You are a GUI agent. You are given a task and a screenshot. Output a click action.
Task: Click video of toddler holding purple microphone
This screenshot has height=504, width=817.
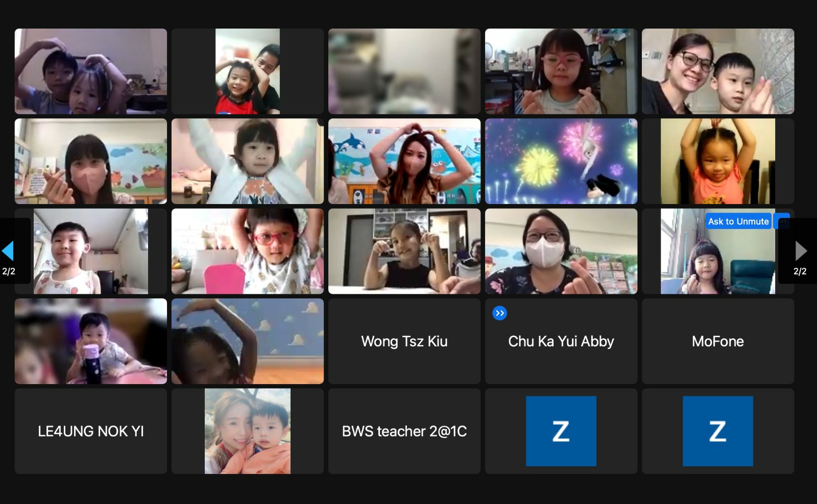point(90,341)
